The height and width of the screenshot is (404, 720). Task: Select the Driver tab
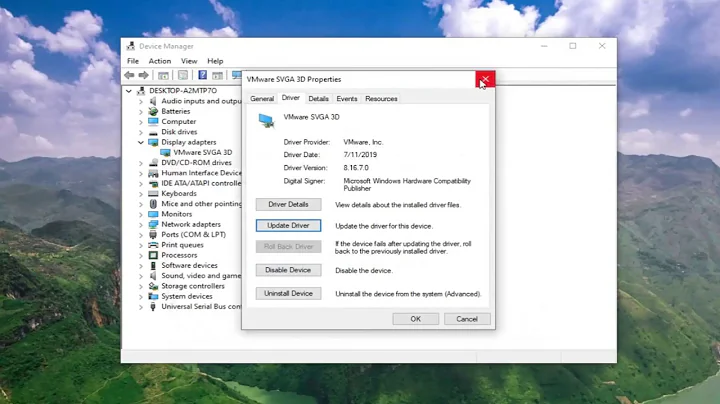click(x=291, y=98)
